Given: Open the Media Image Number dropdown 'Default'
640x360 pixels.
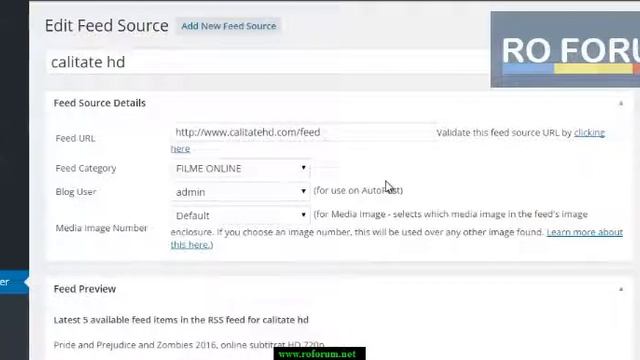Looking at the screenshot, I should pos(241,215).
